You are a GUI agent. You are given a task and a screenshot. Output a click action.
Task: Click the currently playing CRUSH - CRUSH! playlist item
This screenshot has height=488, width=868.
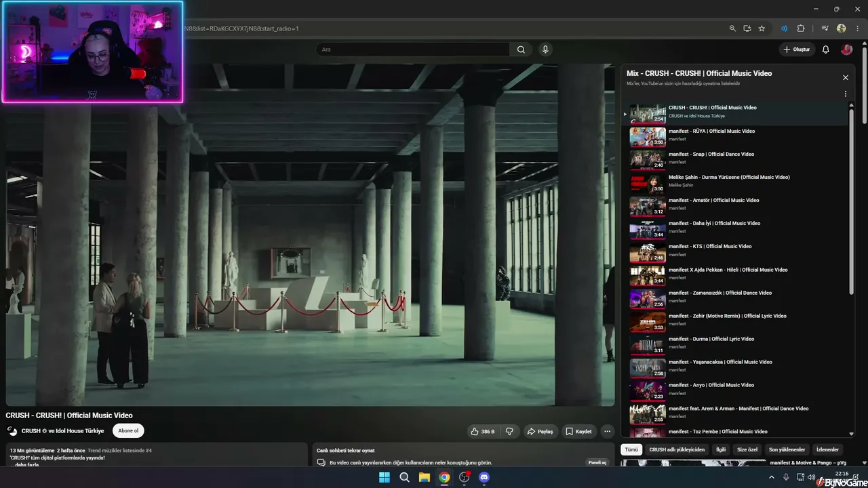click(734, 113)
